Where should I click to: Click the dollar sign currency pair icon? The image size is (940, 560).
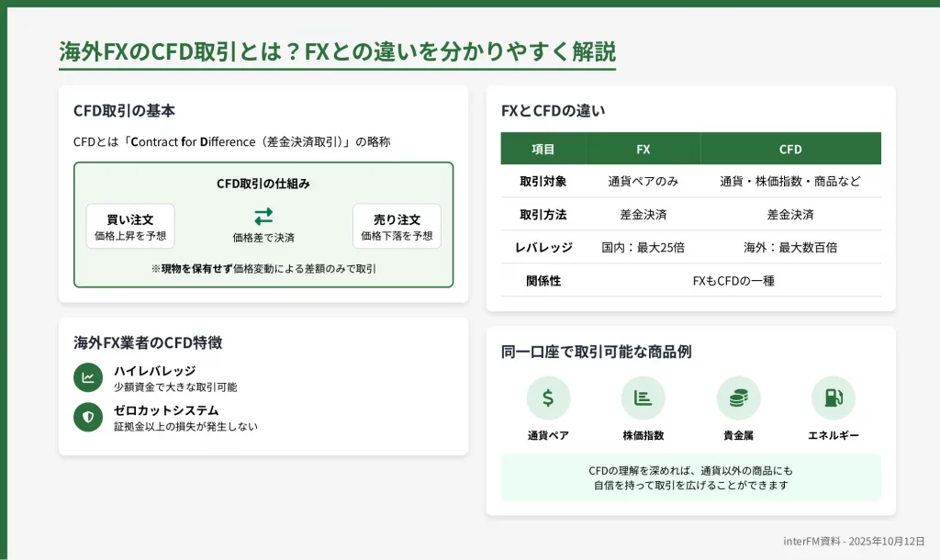(548, 398)
